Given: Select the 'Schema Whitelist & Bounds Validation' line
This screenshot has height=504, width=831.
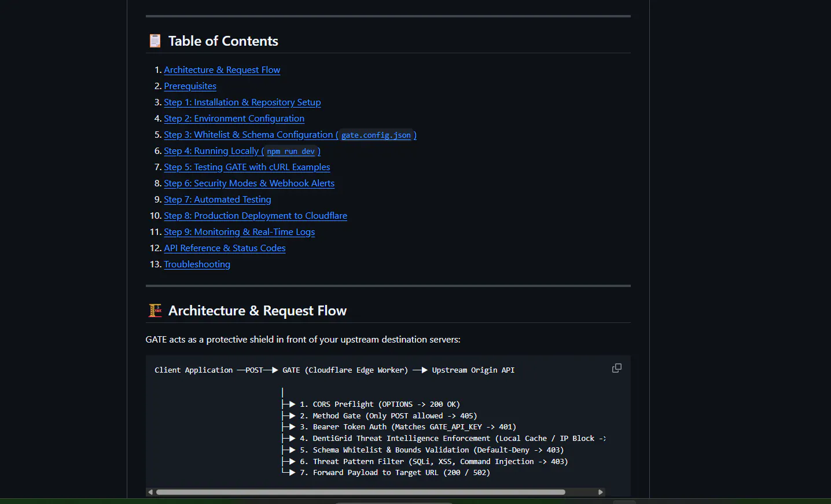Looking at the screenshot, I should [x=432, y=450].
